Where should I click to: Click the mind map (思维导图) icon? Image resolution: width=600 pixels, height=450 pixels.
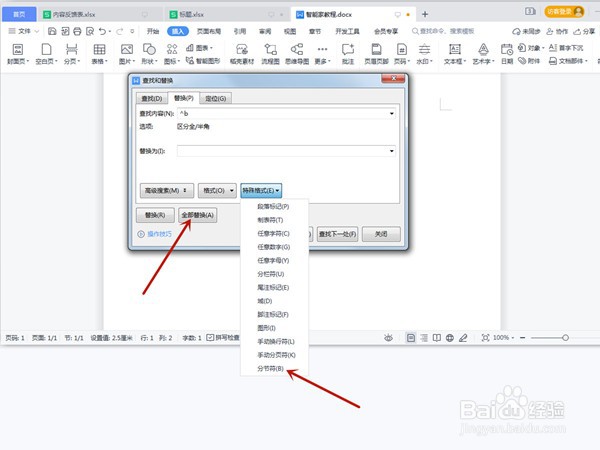pos(297,54)
